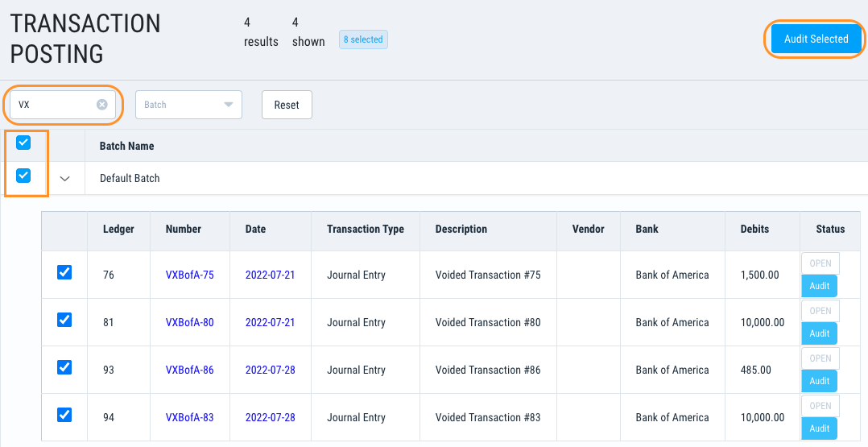Click date 2022-07-21 for VXBofA-75
The height and width of the screenshot is (447, 868).
pyautogui.click(x=271, y=275)
